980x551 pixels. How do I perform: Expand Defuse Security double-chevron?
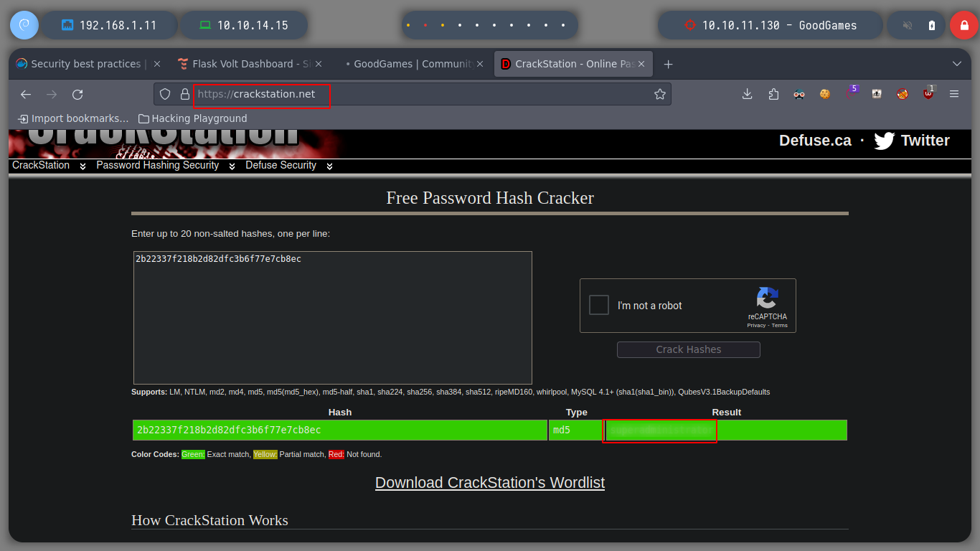329,166
